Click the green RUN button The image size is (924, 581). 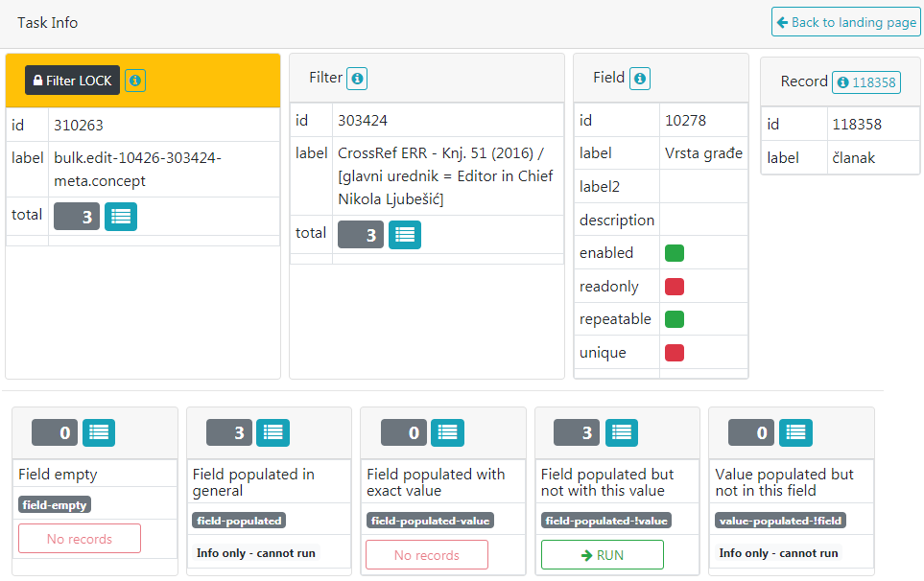coord(602,554)
